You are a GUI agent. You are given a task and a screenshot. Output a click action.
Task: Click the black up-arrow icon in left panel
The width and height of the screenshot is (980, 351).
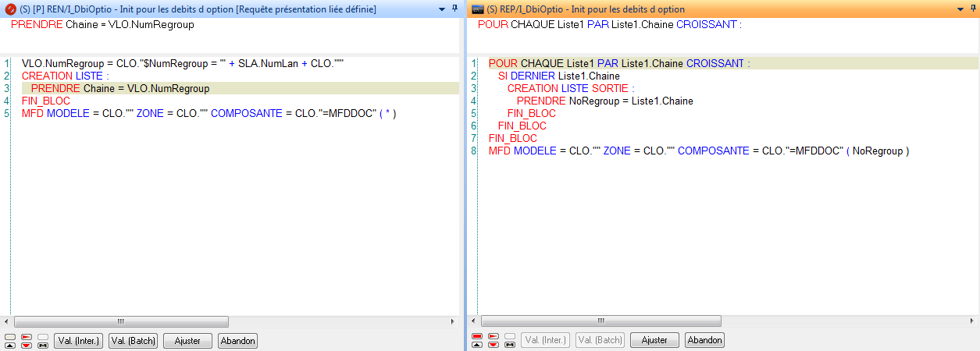tap(9, 345)
